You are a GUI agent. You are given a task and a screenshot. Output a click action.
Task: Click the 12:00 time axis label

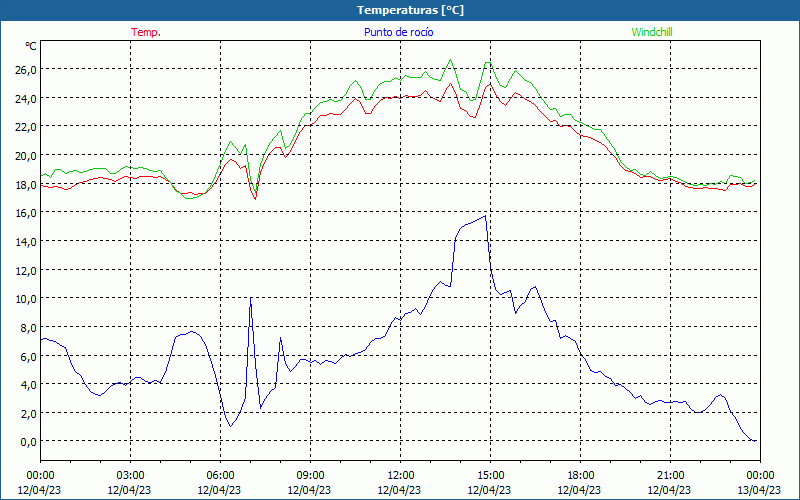tap(401, 476)
